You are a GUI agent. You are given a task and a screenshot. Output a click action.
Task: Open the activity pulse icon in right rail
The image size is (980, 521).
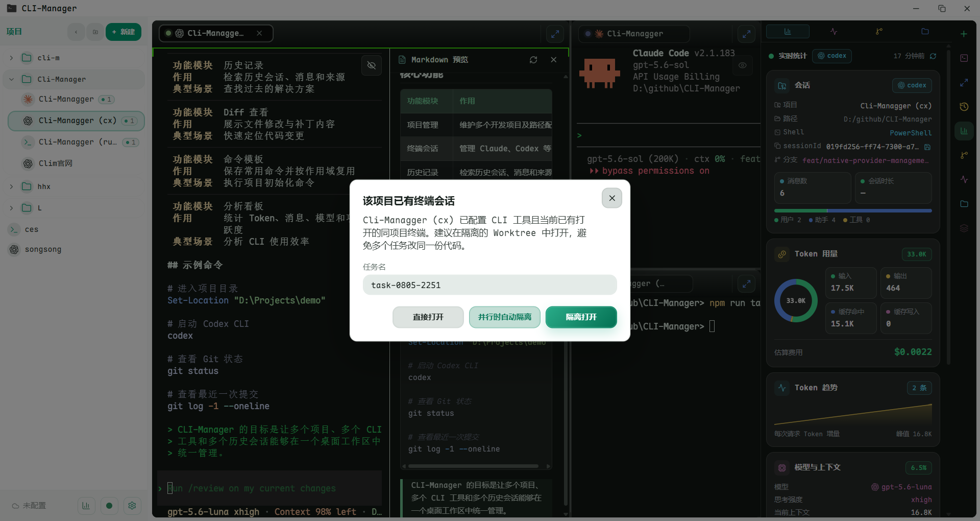coord(964,179)
